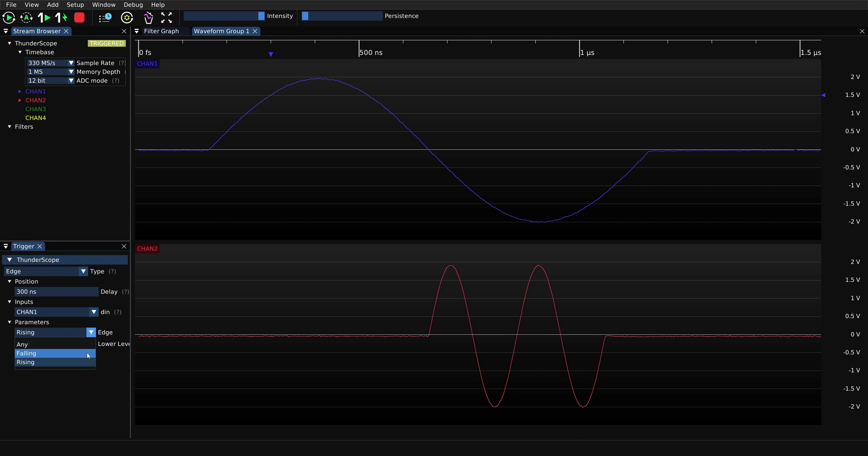Screen dimensions: 868x456
Task: Close the Waveform Group 1 tab
Action: [x=255, y=31]
